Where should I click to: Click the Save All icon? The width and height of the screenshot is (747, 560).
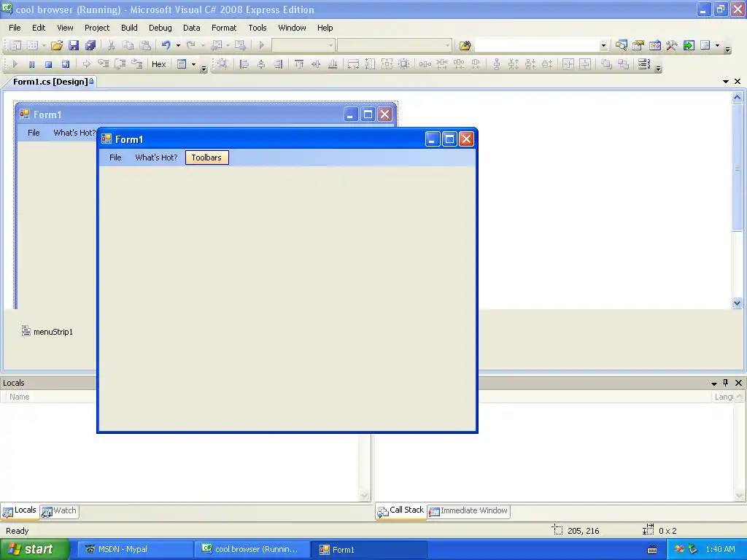click(90, 45)
